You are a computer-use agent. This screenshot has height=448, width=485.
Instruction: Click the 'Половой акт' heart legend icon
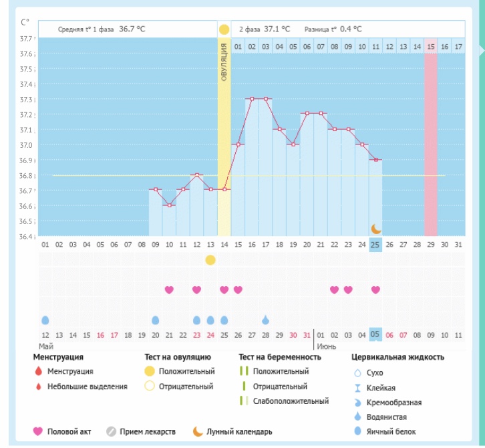pos(38,431)
